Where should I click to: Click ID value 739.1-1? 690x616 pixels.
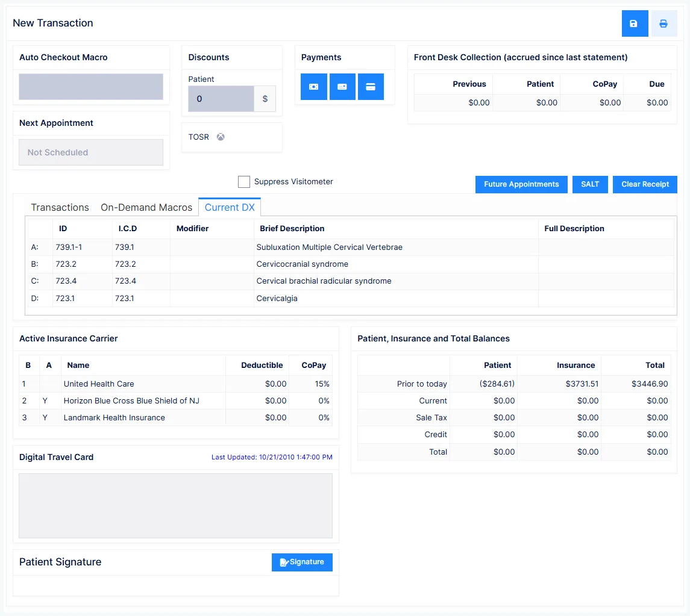click(69, 247)
